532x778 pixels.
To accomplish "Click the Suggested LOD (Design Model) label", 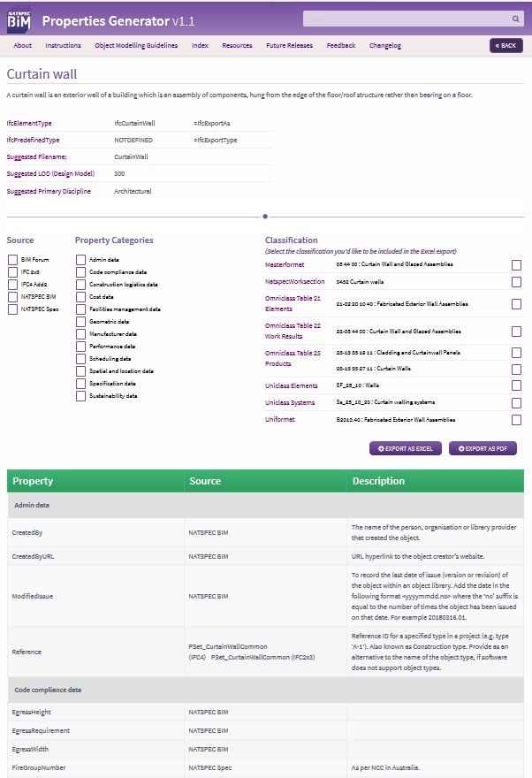I will click(50, 173).
